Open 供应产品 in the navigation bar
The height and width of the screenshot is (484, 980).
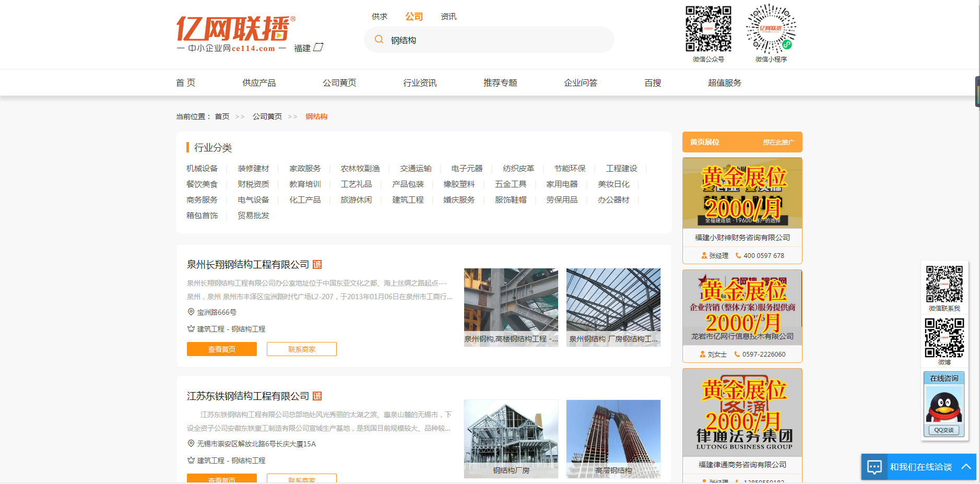pyautogui.click(x=259, y=83)
